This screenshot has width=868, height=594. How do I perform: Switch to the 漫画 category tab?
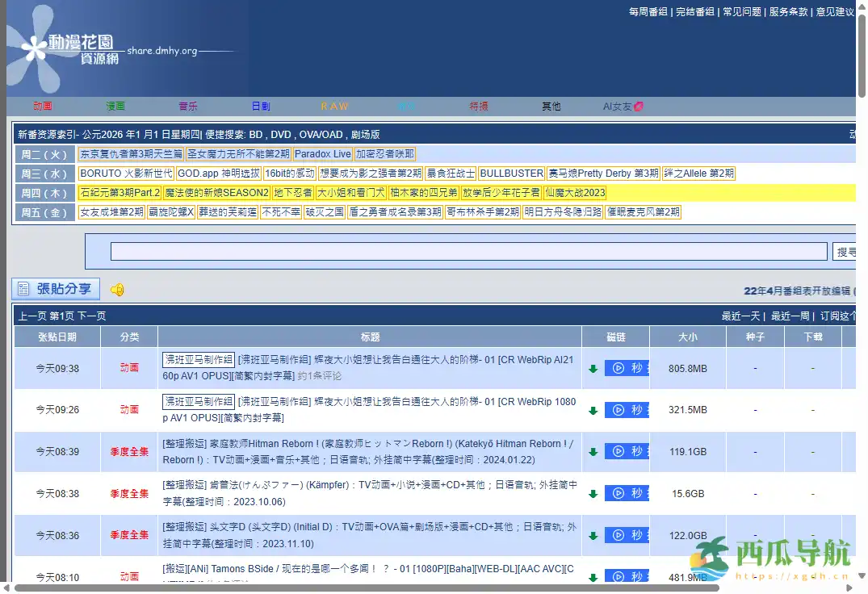click(115, 106)
